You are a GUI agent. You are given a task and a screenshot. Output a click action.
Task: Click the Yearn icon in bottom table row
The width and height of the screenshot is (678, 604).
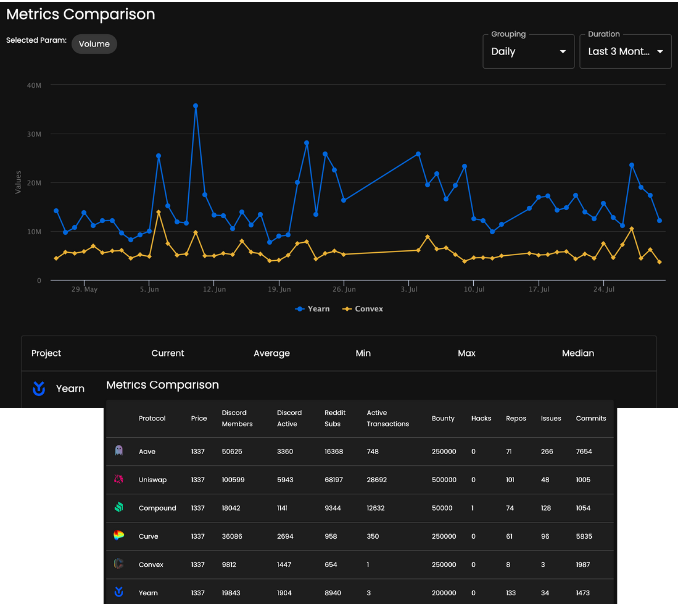(119, 592)
